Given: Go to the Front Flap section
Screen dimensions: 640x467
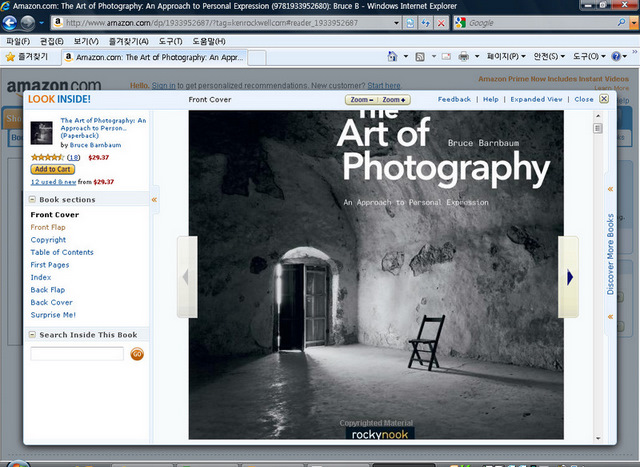Looking at the screenshot, I should (x=48, y=227).
